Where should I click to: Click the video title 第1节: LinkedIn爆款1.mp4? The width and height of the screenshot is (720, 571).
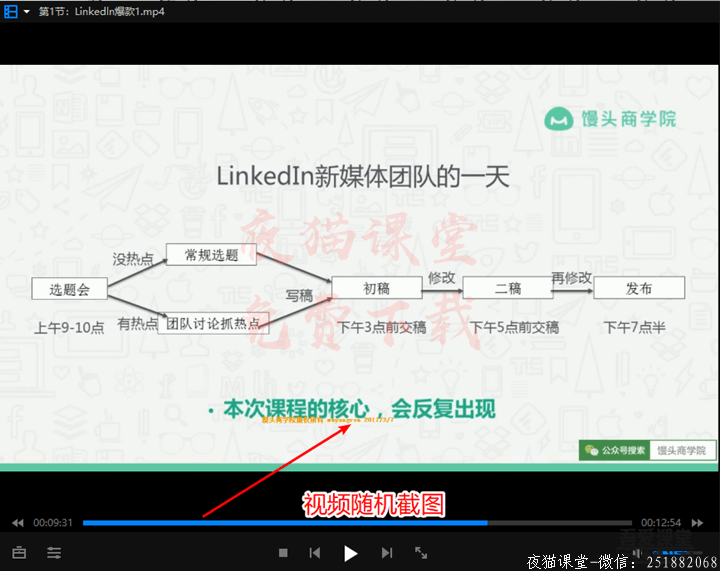click(x=101, y=11)
